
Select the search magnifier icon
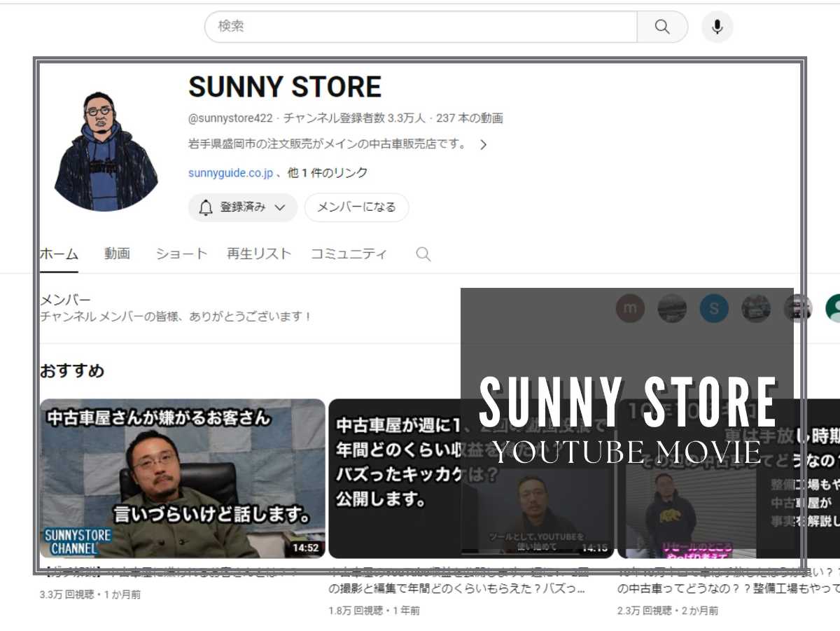point(661,27)
